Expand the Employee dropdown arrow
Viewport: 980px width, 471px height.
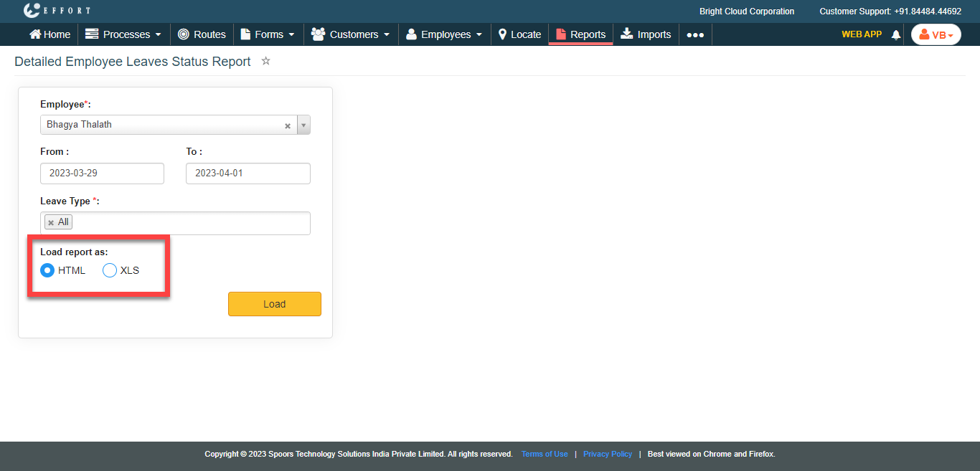click(x=303, y=125)
